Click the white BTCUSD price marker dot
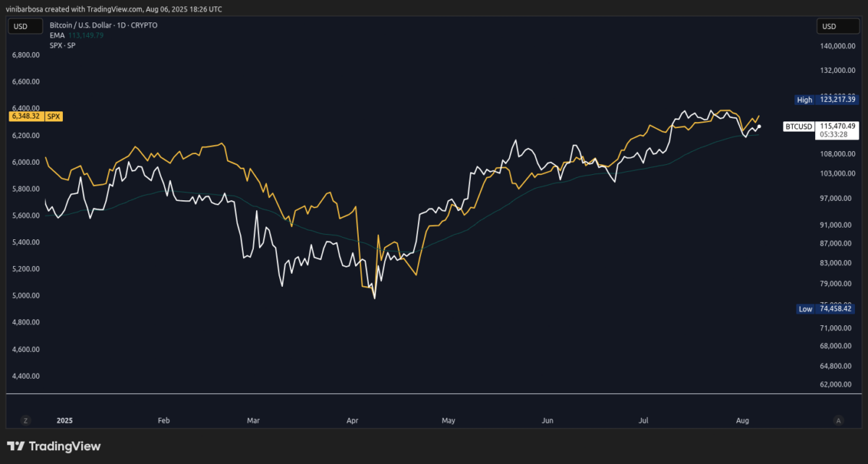868x464 pixels. click(x=759, y=126)
